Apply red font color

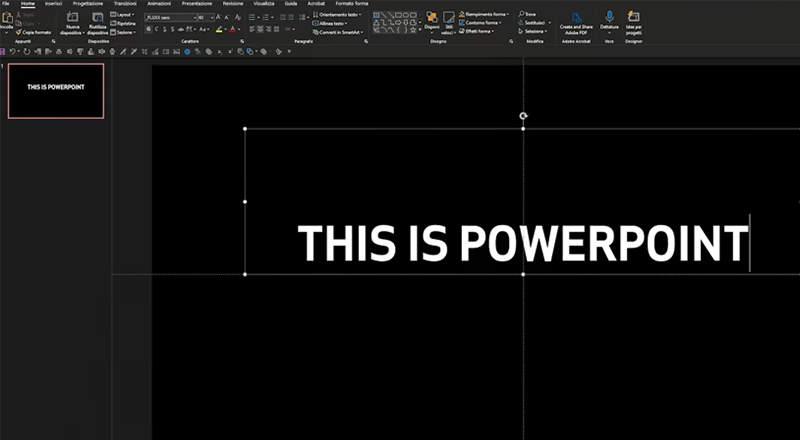[233, 29]
